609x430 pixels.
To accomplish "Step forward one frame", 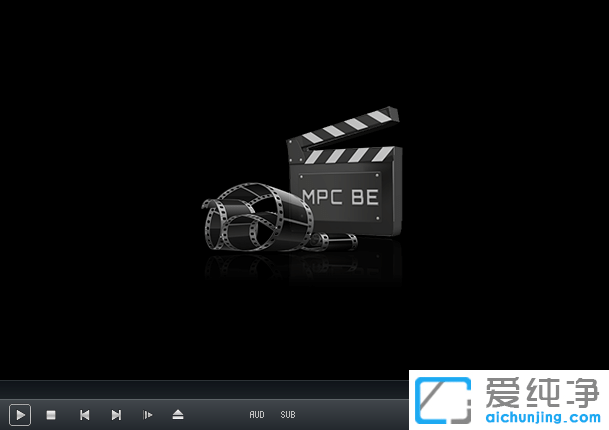I will [148, 415].
